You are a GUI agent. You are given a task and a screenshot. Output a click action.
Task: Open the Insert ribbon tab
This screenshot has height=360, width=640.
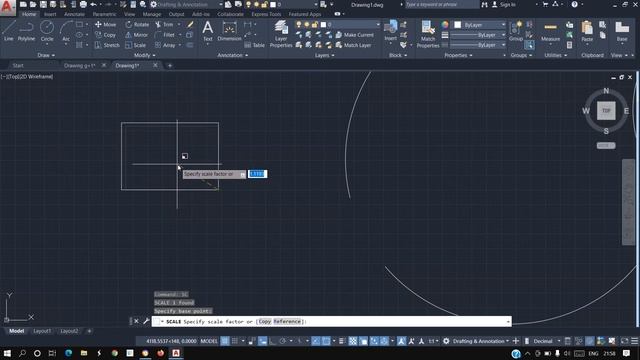click(50, 14)
